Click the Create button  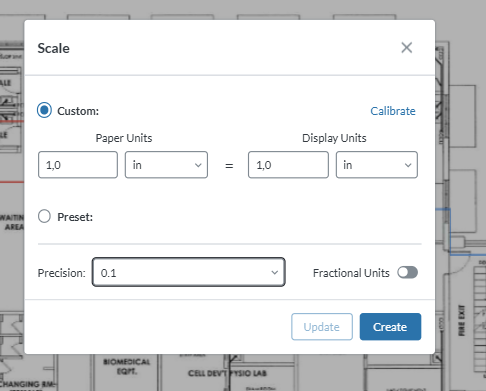390,327
